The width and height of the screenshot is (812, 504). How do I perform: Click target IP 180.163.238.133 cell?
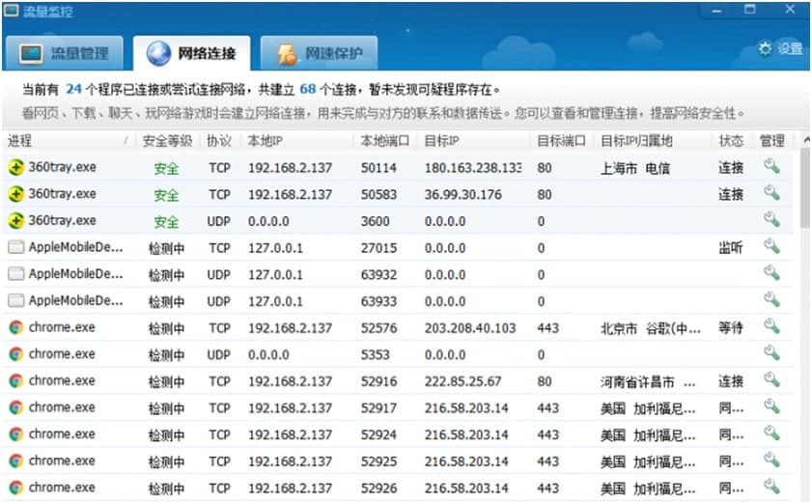tap(473, 168)
